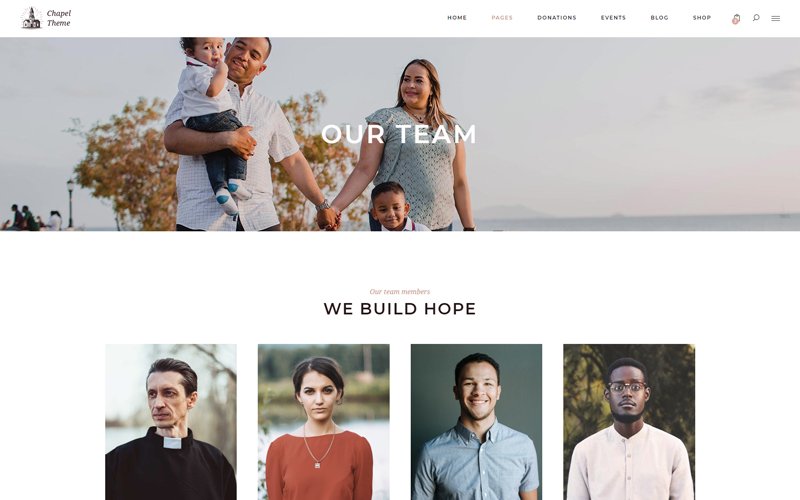Open the Pages menu
This screenshot has width=800, height=500.
point(502,18)
